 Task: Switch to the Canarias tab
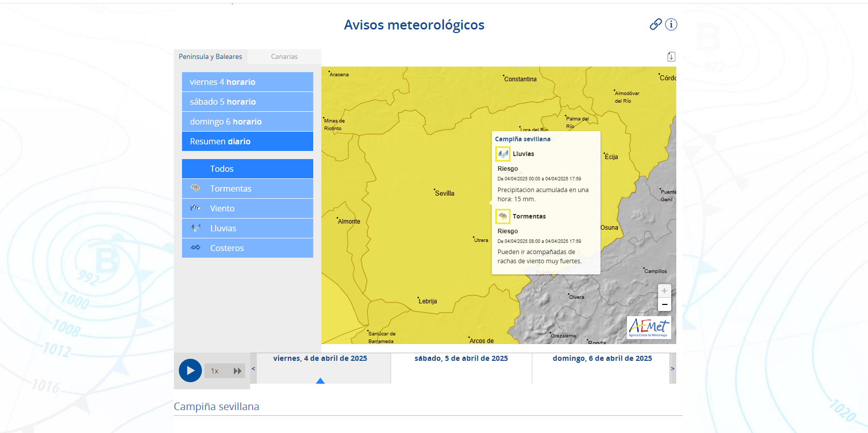(284, 57)
